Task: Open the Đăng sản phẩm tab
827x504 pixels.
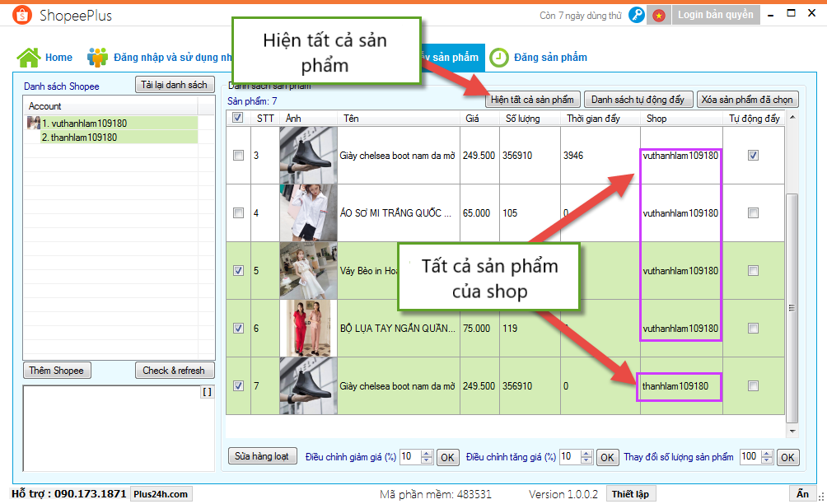Action: [550, 57]
